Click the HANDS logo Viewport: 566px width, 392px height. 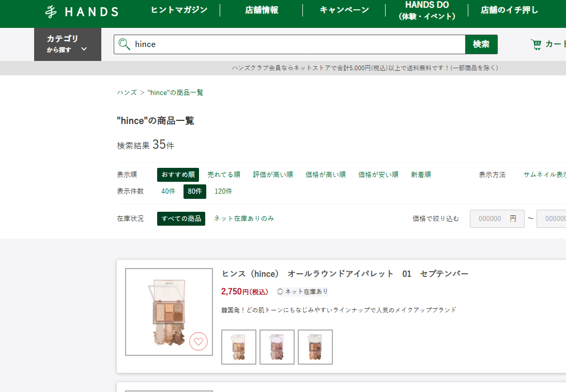pyautogui.click(x=82, y=11)
